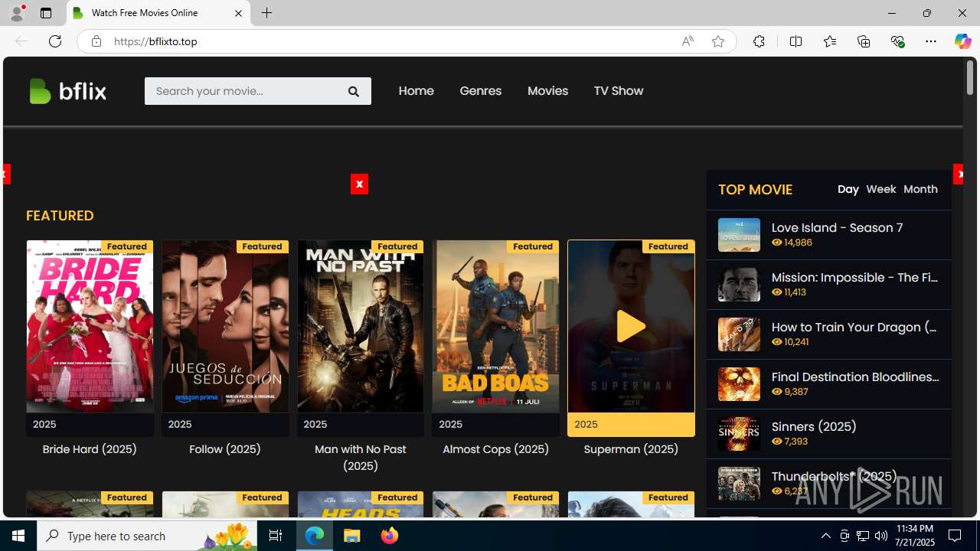
Task: Open the tab actions menu
Action: (x=46, y=13)
